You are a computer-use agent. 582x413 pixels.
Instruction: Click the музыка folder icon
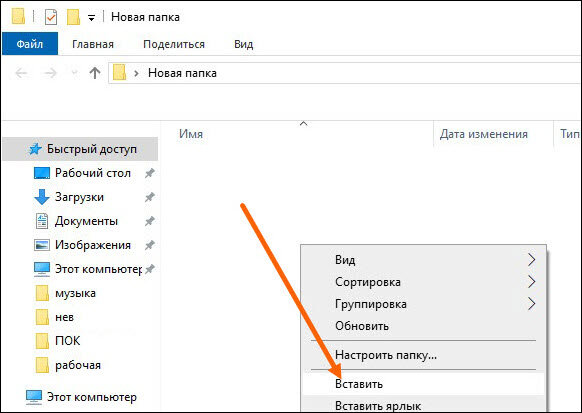click(42, 293)
